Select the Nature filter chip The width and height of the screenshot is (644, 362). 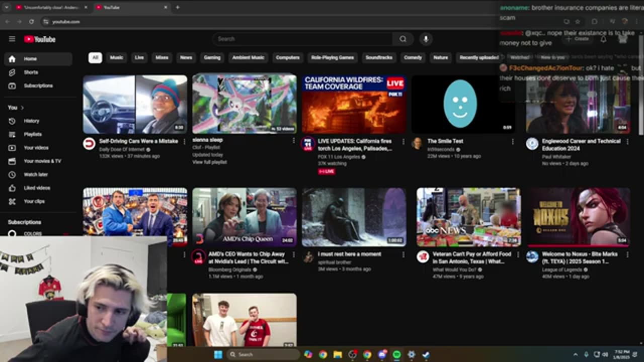pyautogui.click(x=441, y=57)
